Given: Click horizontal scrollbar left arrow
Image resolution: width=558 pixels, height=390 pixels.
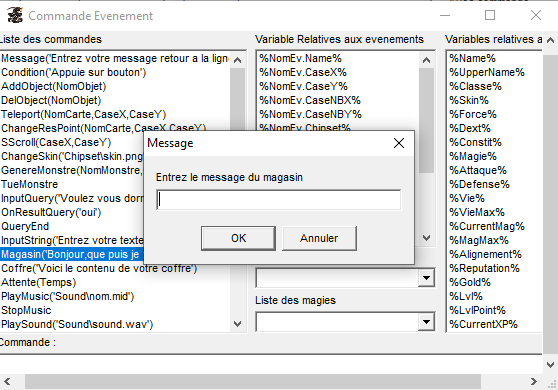Looking at the screenshot, I should [7, 381].
